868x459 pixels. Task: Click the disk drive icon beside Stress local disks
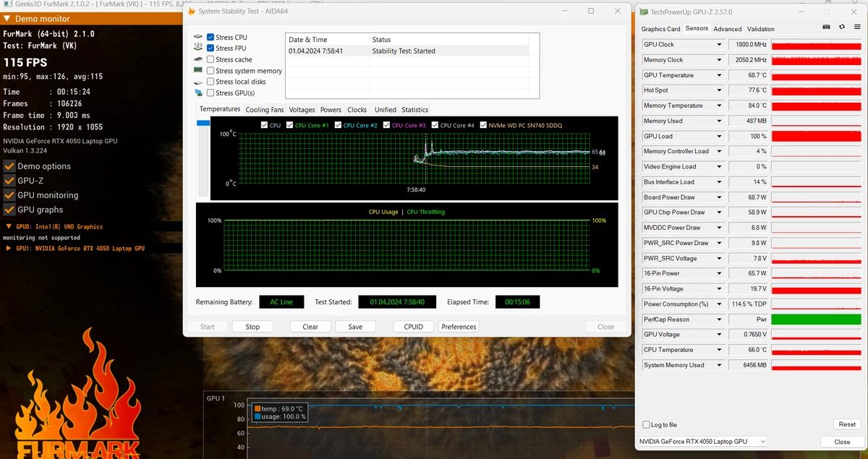[198, 82]
